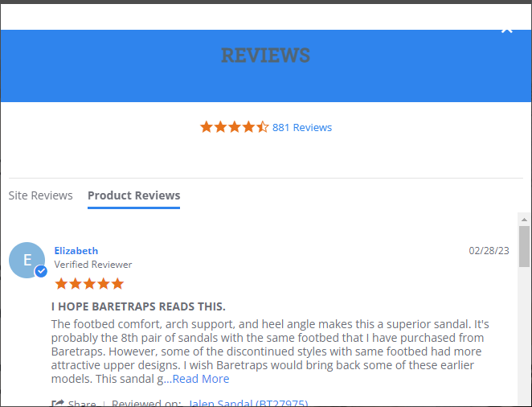The image size is (532, 407).
Task: Open the 881 Reviews link
Action: (x=302, y=127)
